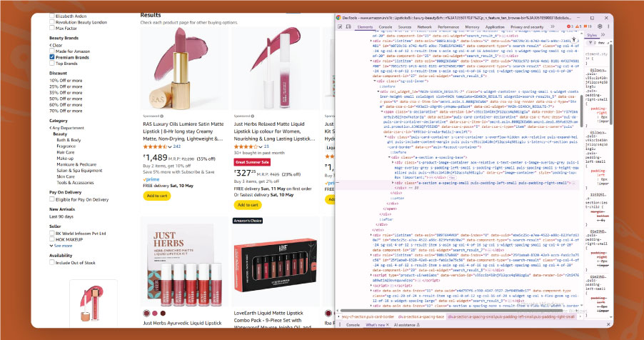Open the DevTools three-dot customize menu
The height and width of the screenshot is (340, 644).
[608, 26]
